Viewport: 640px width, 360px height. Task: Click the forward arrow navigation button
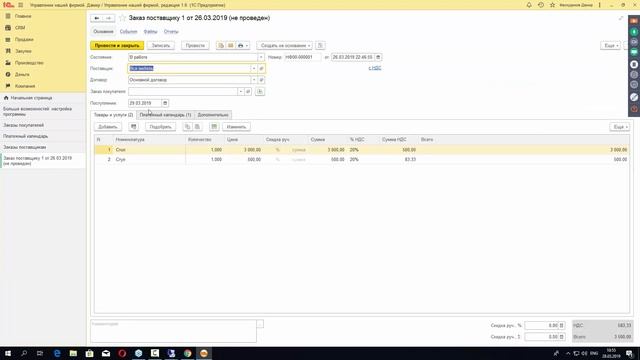pos(108,18)
